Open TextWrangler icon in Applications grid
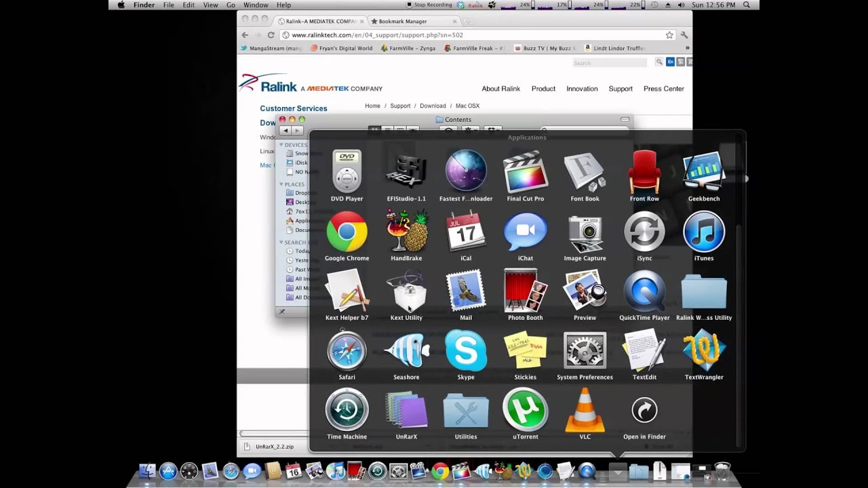 point(704,350)
